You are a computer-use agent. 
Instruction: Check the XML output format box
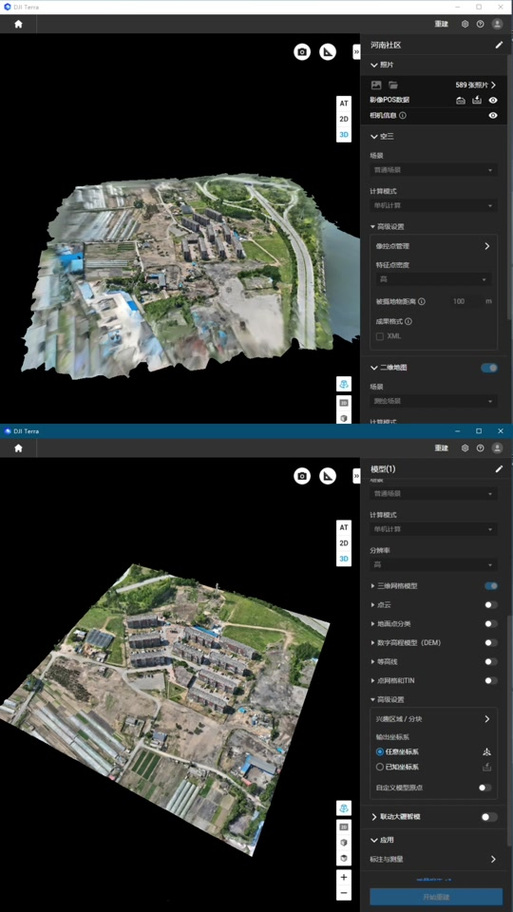380,336
